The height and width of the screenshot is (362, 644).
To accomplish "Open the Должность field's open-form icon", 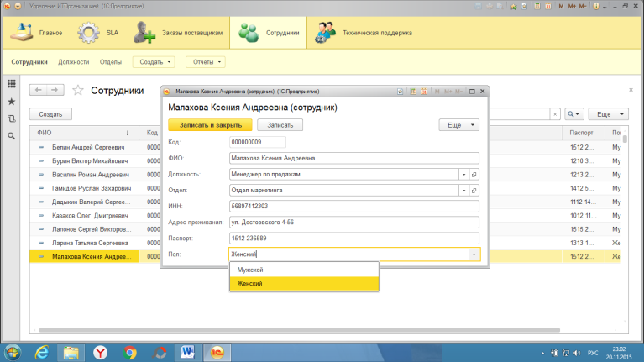I will (474, 174).
